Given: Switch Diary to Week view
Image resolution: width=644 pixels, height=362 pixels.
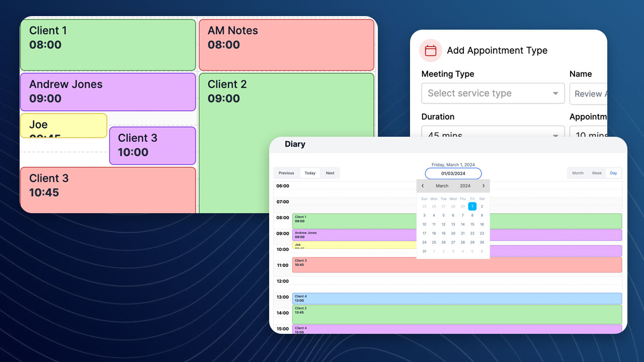Looking at the screenshot, I should 597,173.
